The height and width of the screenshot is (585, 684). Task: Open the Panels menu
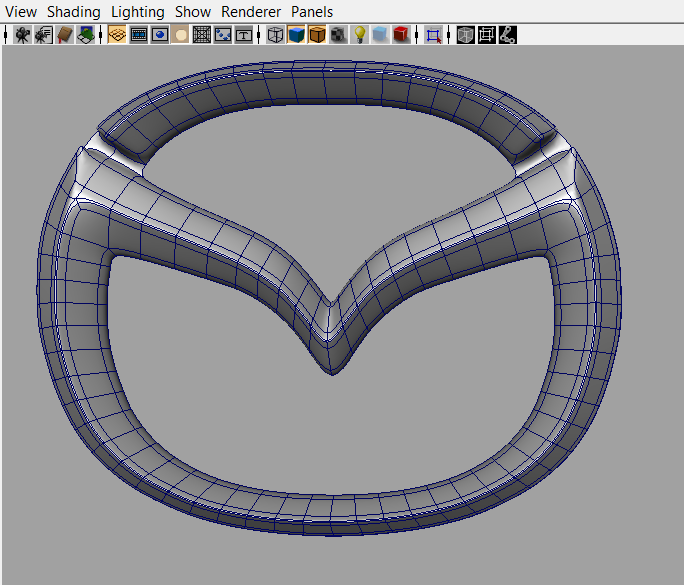pyautogui.click(x=312, y=12)
